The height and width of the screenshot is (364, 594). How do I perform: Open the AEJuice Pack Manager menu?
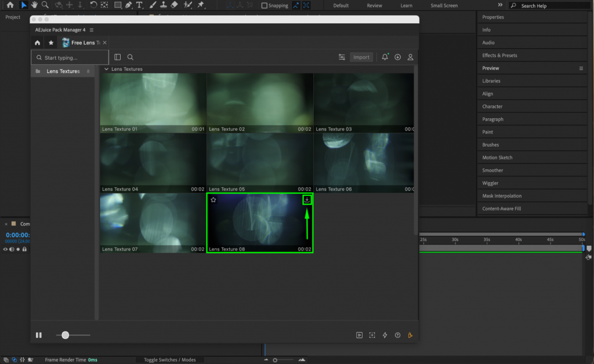click(90, 30)
